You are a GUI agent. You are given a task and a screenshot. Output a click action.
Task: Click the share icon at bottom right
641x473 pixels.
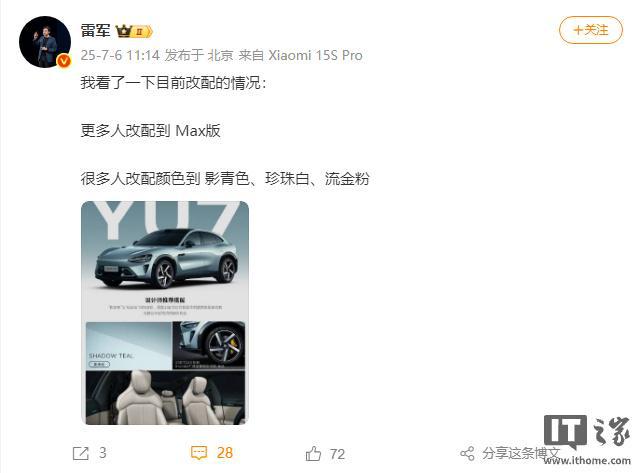(467, 453)
